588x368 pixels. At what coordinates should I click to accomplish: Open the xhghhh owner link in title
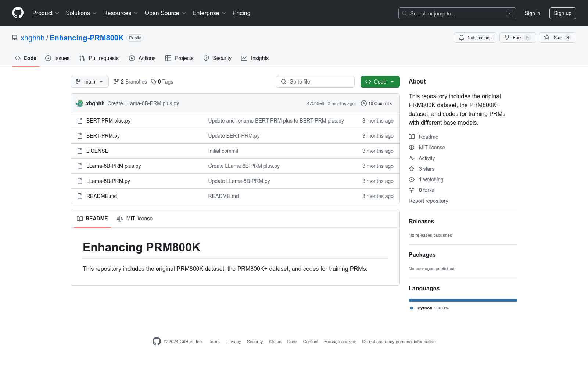point(32,38)
